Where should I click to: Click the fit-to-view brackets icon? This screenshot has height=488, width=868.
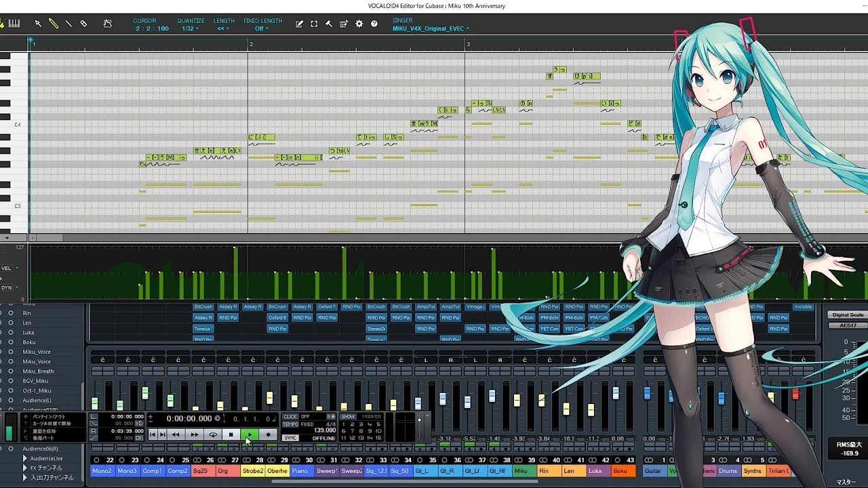(x=314, y=24)
